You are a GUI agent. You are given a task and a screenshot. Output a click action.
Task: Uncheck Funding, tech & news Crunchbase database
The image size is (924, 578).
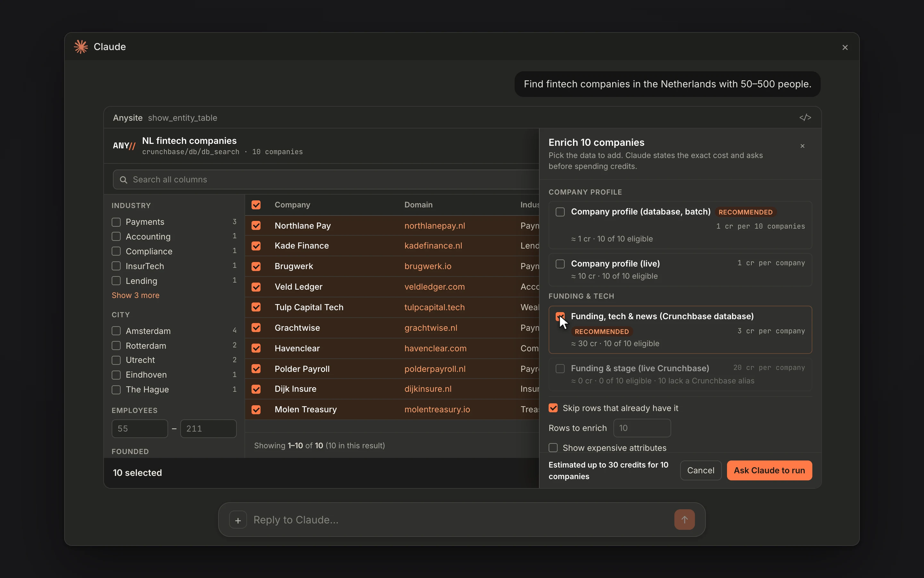point(560,317)
